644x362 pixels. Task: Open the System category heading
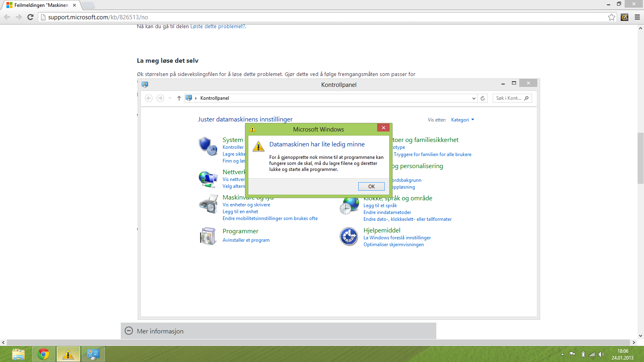point(233,140)
